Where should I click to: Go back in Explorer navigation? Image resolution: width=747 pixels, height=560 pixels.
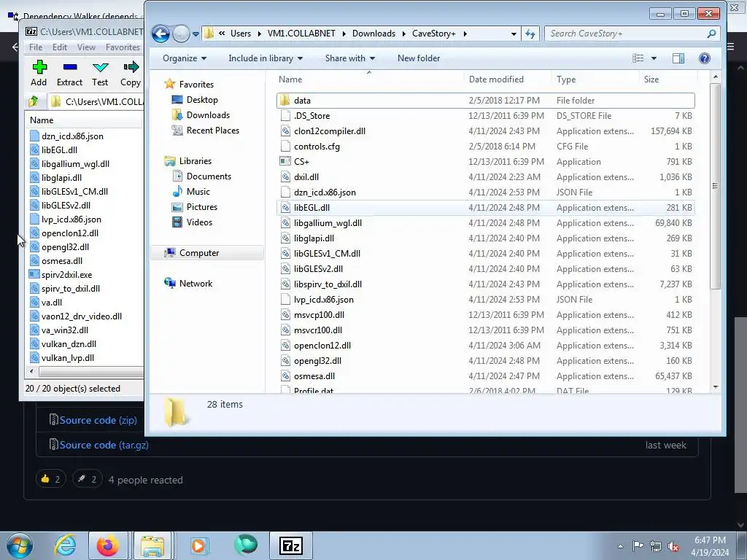(x=160, y=34)
